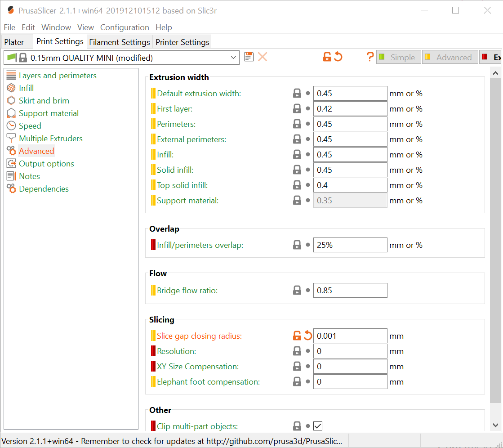
Task: Click the save preset floppy disk icon
Action: point(249,57)
